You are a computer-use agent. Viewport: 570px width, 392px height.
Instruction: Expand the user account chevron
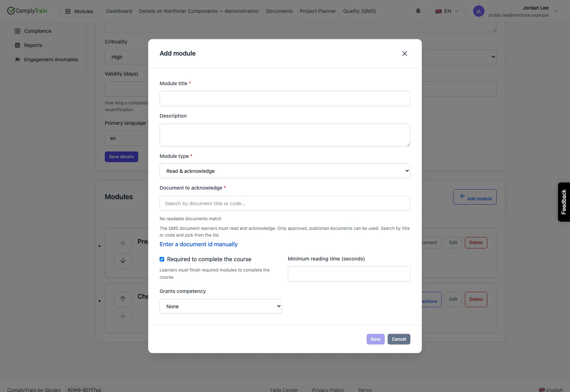click(x=556, y=11)
